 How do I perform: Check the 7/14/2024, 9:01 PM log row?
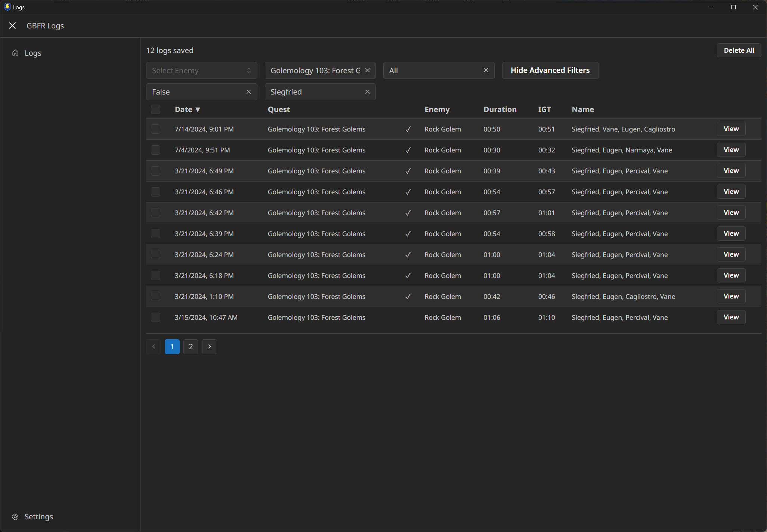coord(155,129)
